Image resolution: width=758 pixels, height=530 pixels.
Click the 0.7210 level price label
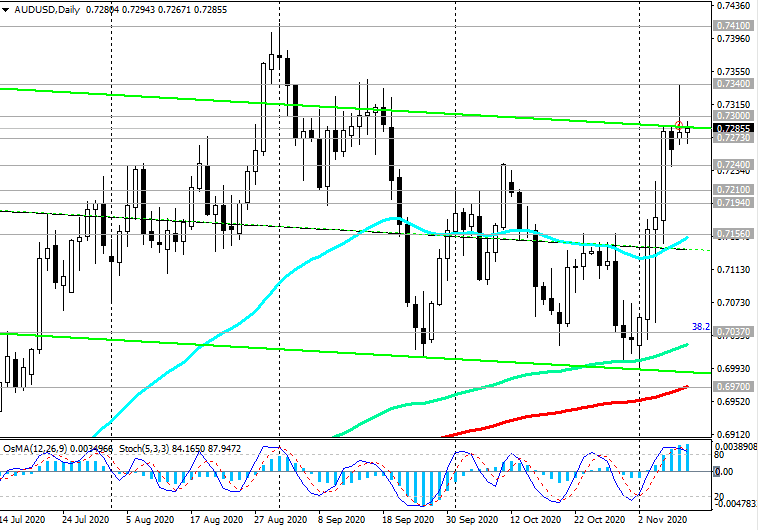pos(733,190)
